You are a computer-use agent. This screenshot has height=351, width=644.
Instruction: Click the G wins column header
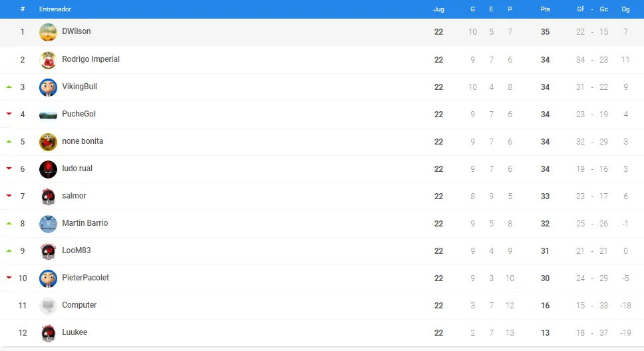(473, 9)
